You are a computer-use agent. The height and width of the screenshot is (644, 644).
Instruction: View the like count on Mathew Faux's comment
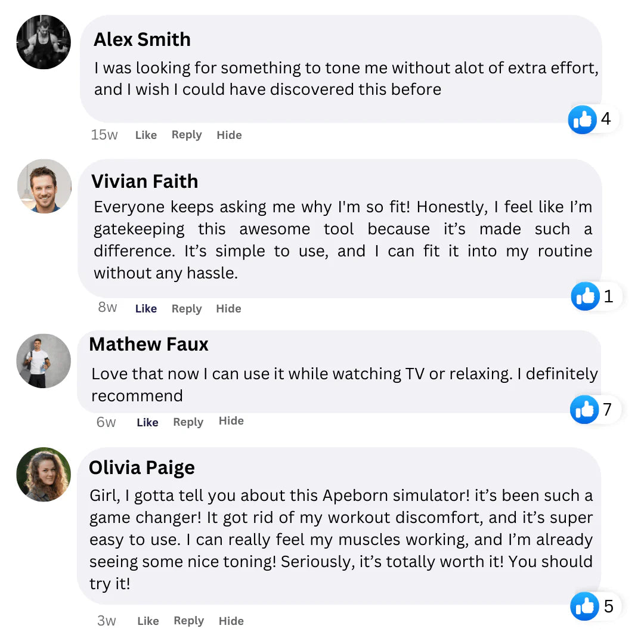click(x=608, y=409)
